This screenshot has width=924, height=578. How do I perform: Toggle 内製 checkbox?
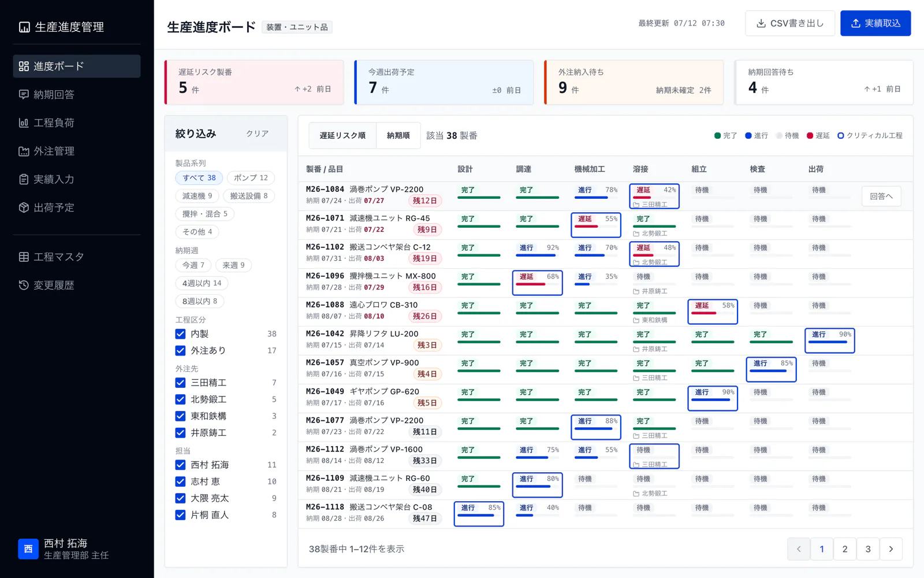(x=180, y=334)
